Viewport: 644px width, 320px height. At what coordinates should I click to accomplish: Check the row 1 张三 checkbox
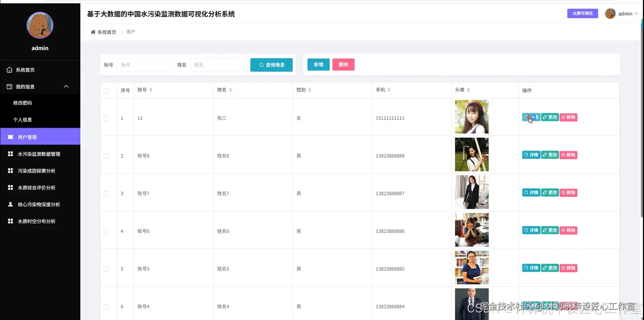pyautogui.click(x=106, y=118)
